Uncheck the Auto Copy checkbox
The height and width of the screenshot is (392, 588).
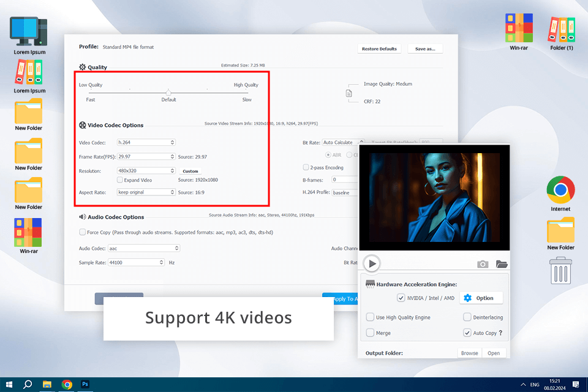pyautogui.click(x=467, y=333)
